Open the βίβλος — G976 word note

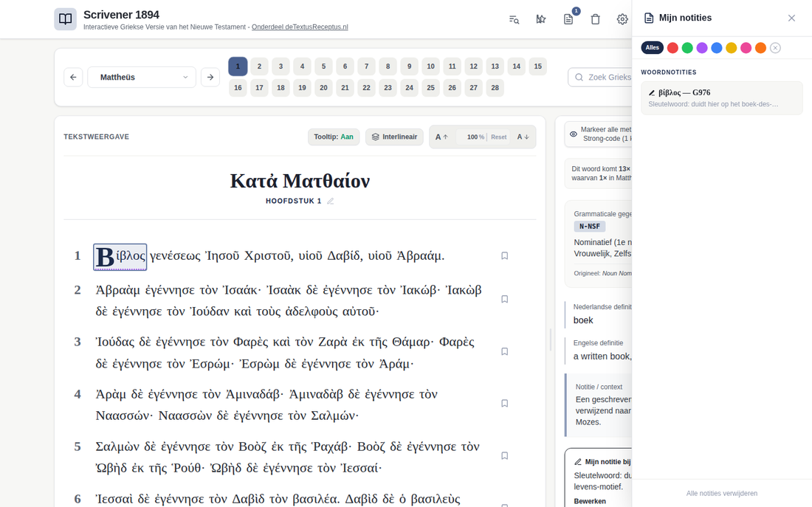(722, 98)
